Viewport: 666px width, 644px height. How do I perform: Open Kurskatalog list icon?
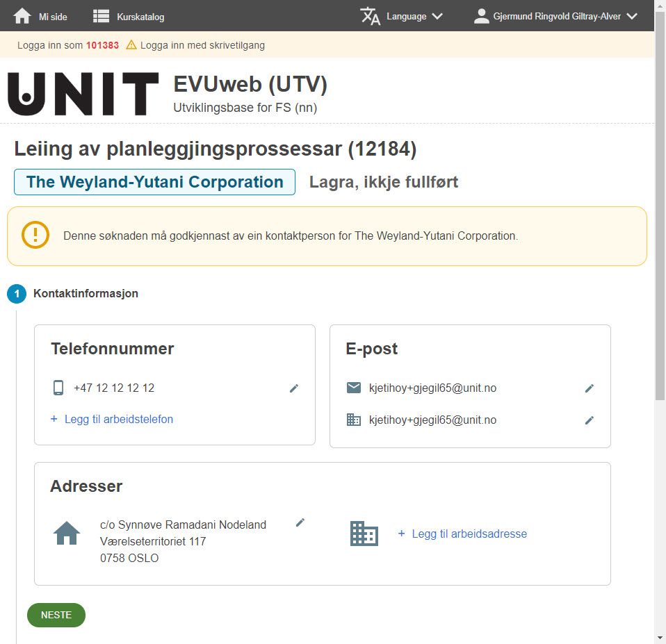tap(101, 16)
